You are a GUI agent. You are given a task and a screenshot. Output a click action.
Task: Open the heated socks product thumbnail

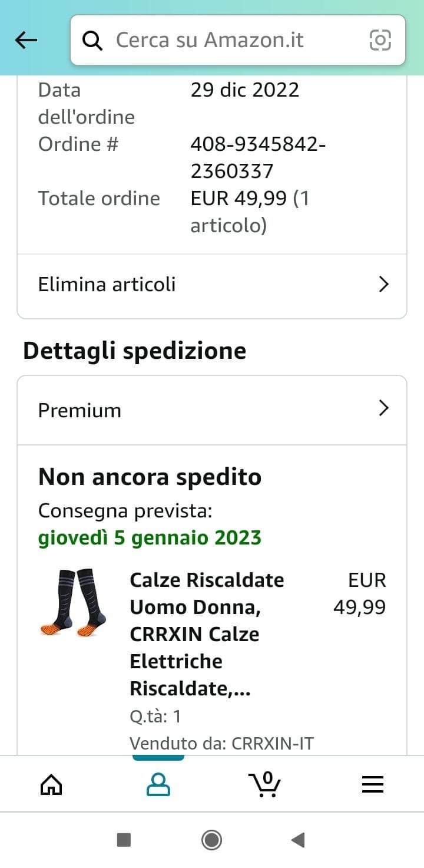(x=75, y=603)
